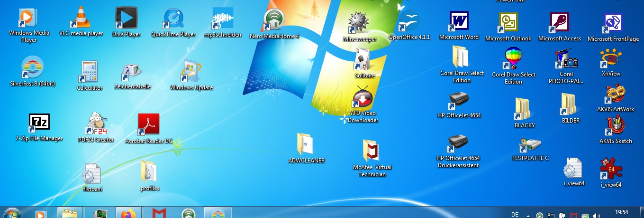Click the SilverFast taskbar button
Image resolution: width=644 pixels, height=218 pixels.
(x=218, y=213)
